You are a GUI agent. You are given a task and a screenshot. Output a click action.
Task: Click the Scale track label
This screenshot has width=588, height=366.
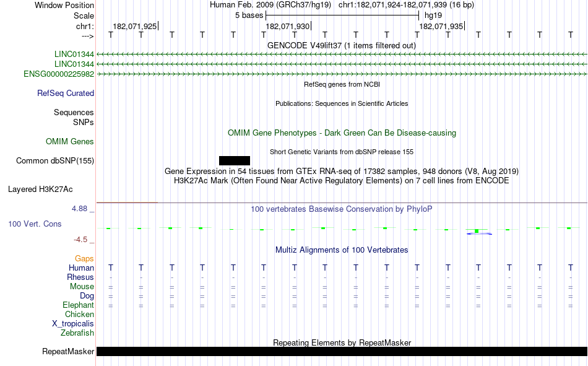[x=84, y=15]
